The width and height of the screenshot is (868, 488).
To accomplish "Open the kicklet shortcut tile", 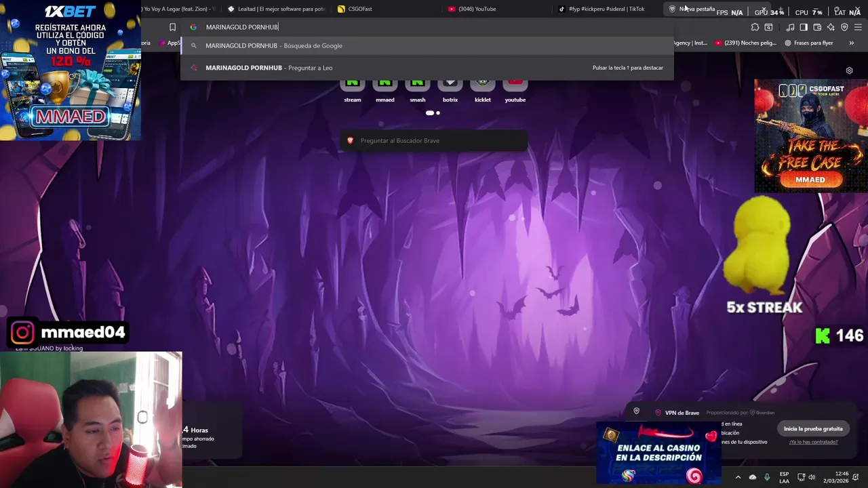I will point(483,90).
